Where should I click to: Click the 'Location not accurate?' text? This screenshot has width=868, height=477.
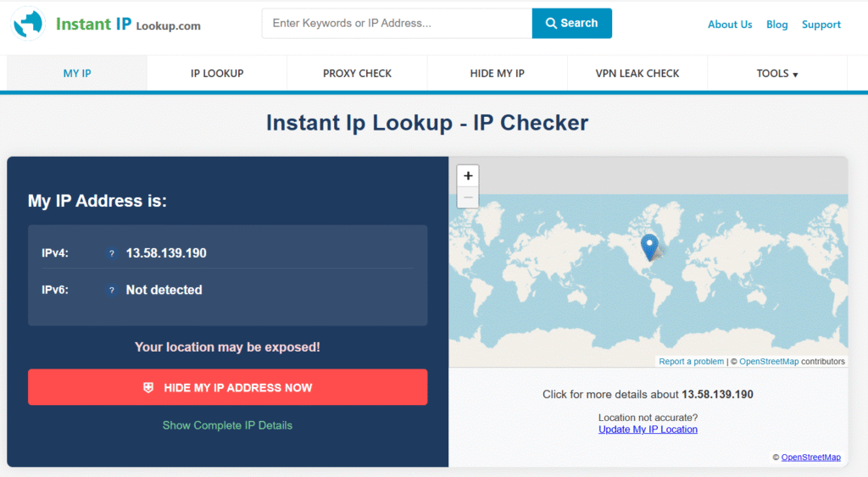[648, 417]
